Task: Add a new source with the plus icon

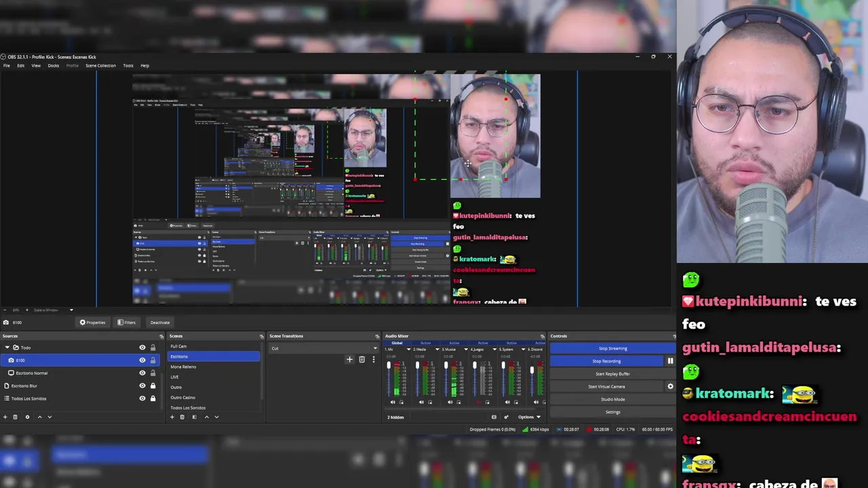Action: pyautogui.click(x=5, y=417)
